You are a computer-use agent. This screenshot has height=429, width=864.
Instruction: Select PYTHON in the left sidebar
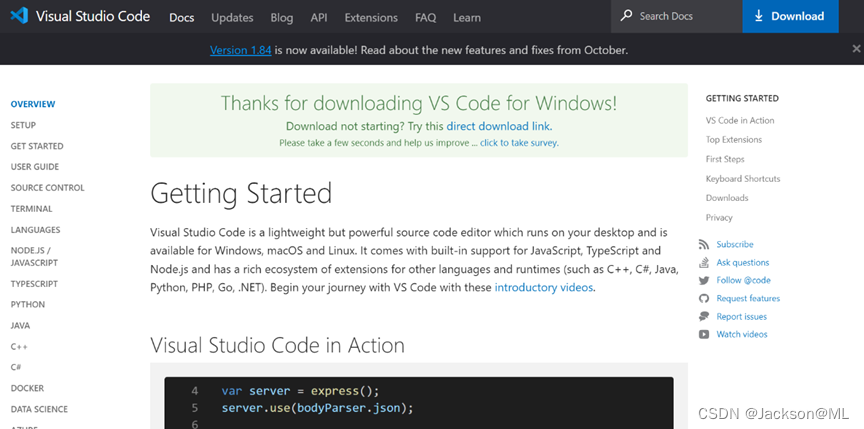coord(28,305)
